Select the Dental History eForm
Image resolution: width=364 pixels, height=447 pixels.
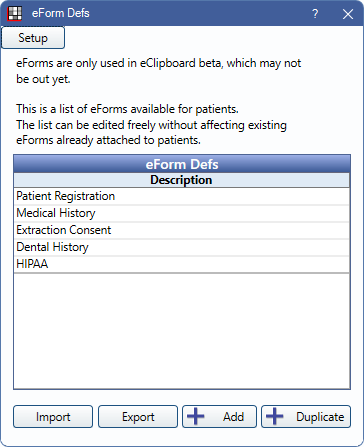tap(182, 247)
